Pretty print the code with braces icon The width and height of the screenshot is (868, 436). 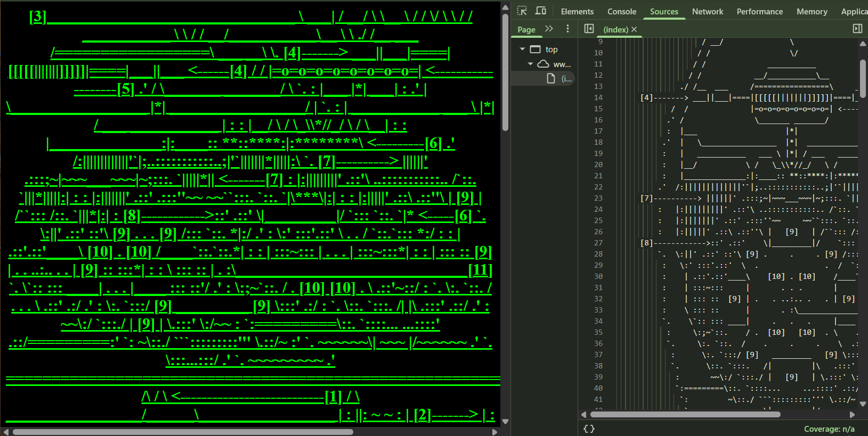click(x=589, y=429)
